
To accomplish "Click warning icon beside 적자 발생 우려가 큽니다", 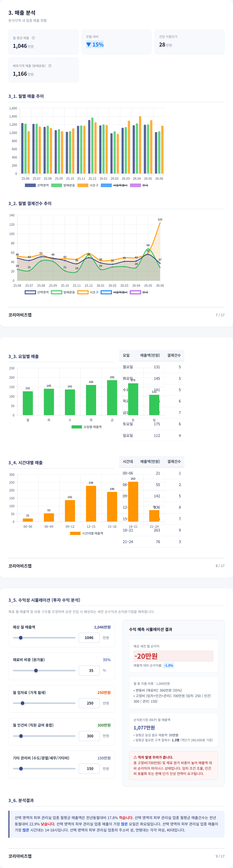I will pyautogui.click(x=135, y=757).
